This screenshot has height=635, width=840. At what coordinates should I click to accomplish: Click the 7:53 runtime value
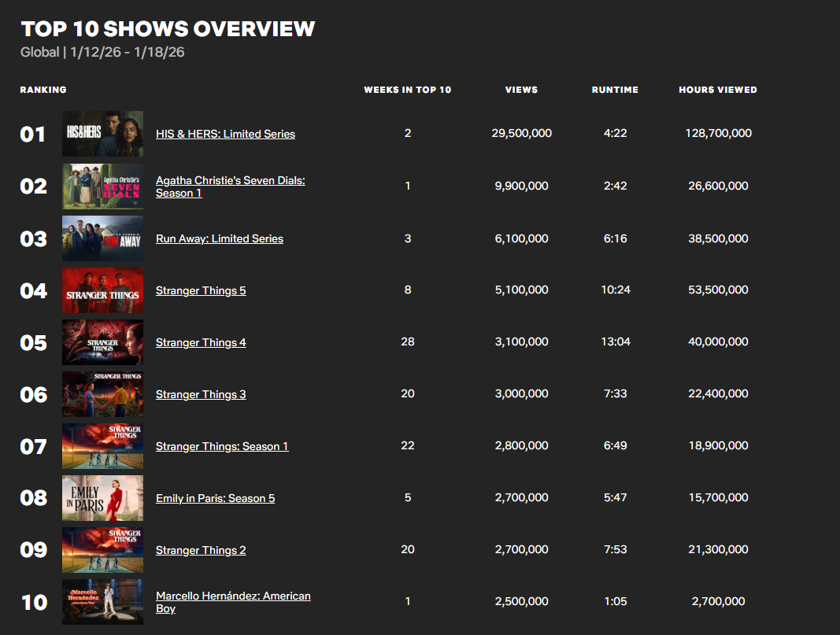tap(615, 549)
